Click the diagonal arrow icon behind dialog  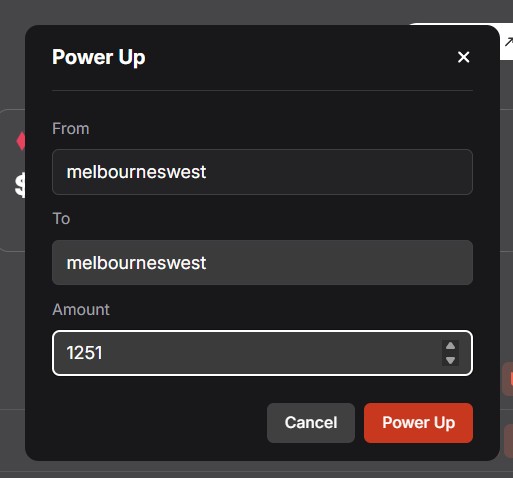click(509, 42)
